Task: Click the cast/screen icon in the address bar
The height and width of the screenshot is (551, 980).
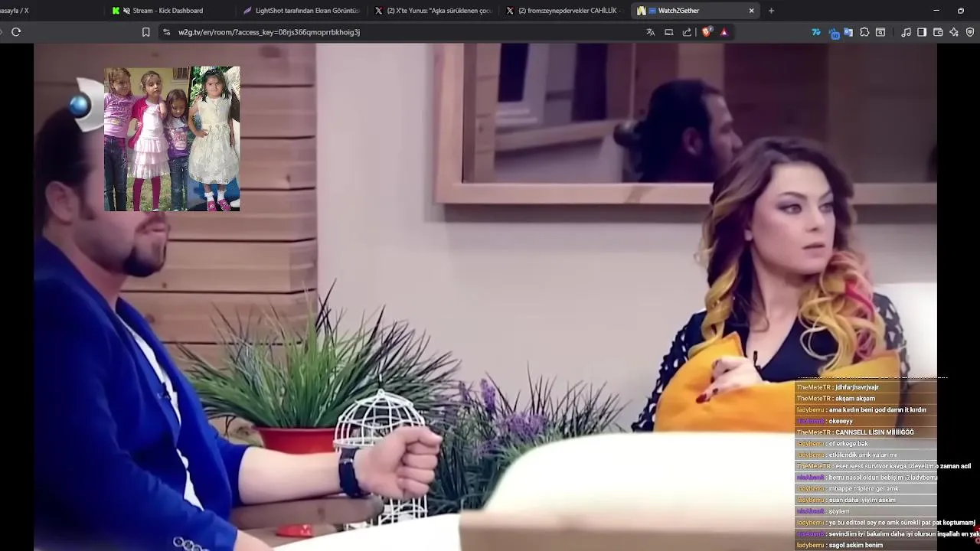Action: tap(669, 32)
